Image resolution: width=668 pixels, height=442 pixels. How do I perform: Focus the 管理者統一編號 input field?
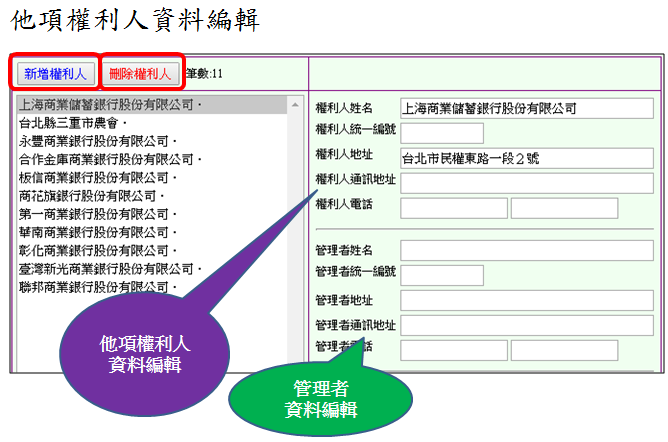(442, 276)
